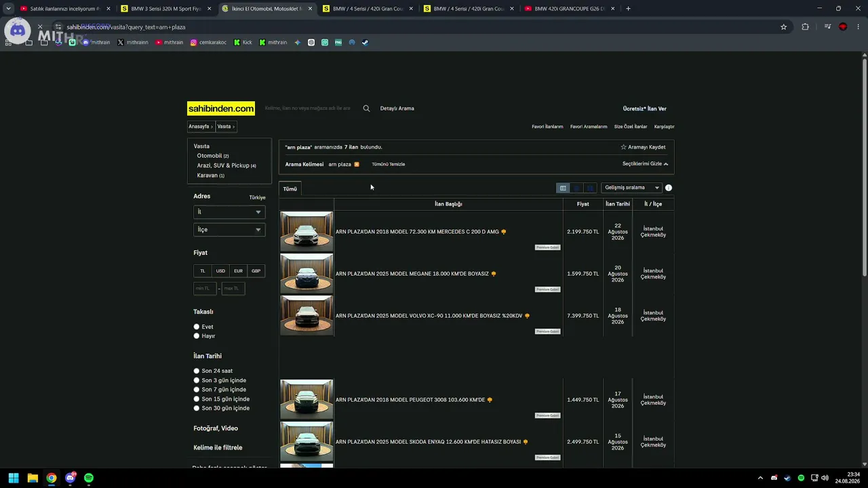This screenshot has width=868, height=488.
Task: Open the Chrome extensions puzzle icon
Action: 805,27
